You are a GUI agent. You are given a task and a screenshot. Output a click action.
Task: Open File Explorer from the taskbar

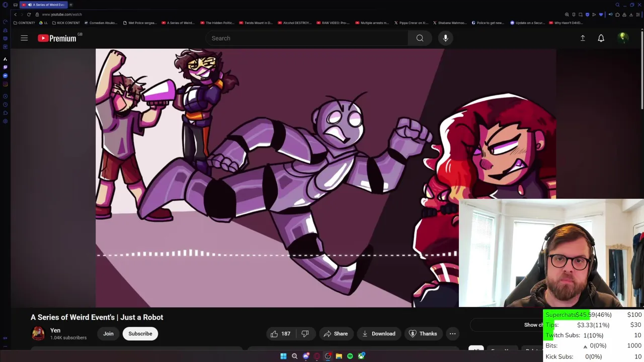(x=339, y=356)
